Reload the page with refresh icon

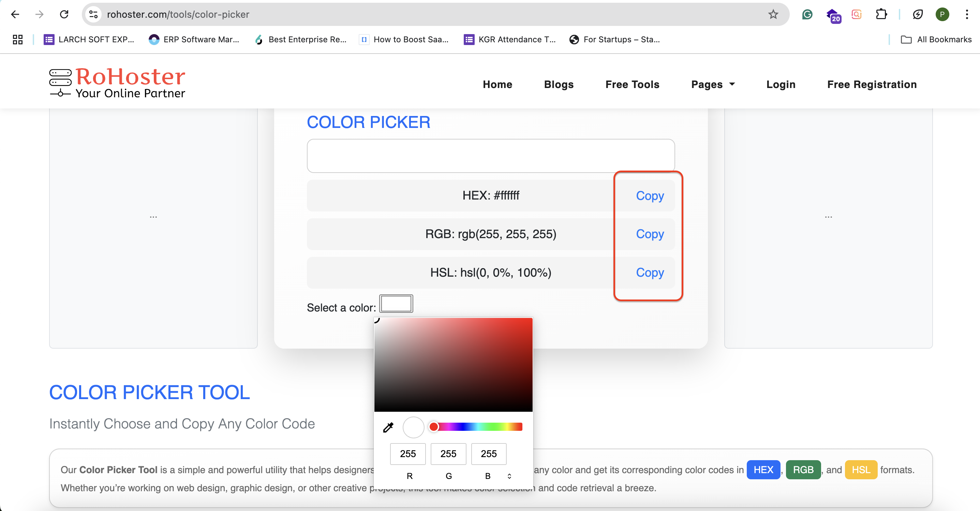click(x=64, y=14)
